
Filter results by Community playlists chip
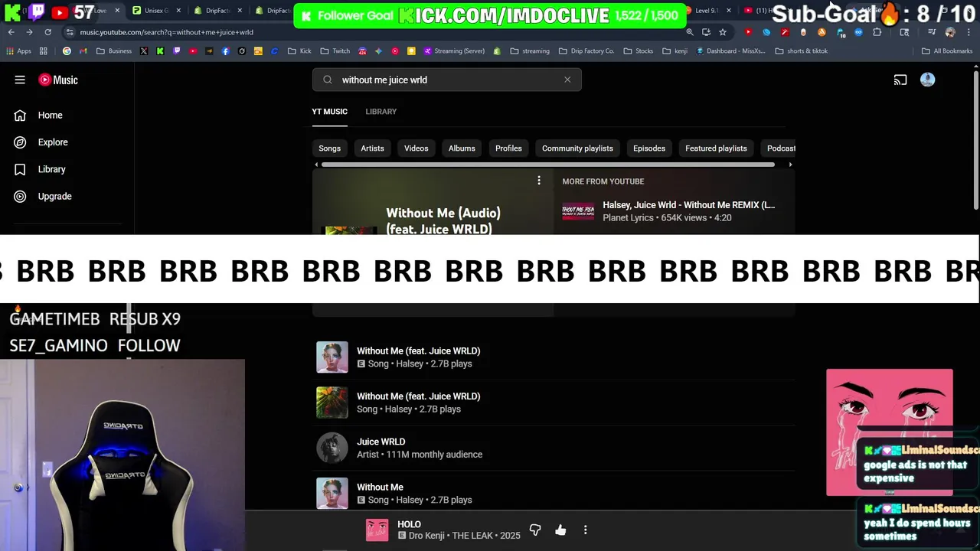577,148
